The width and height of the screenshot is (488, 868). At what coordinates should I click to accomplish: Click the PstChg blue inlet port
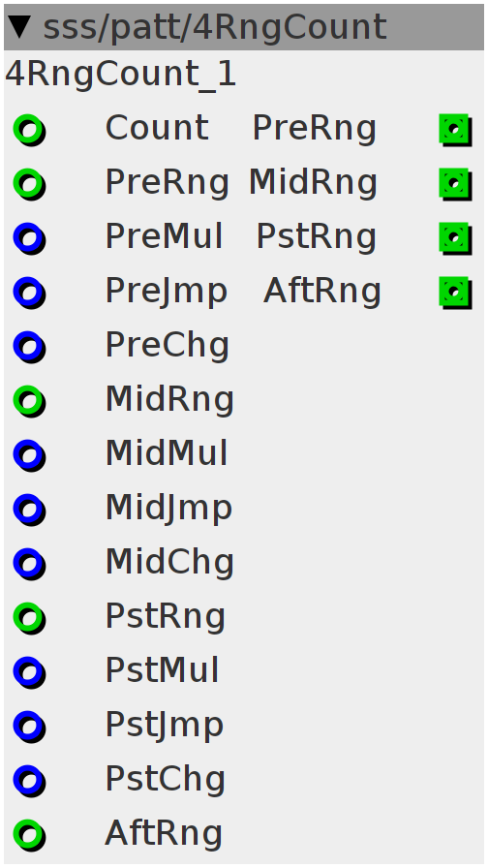pyautogui.click(x=29, y=781)
